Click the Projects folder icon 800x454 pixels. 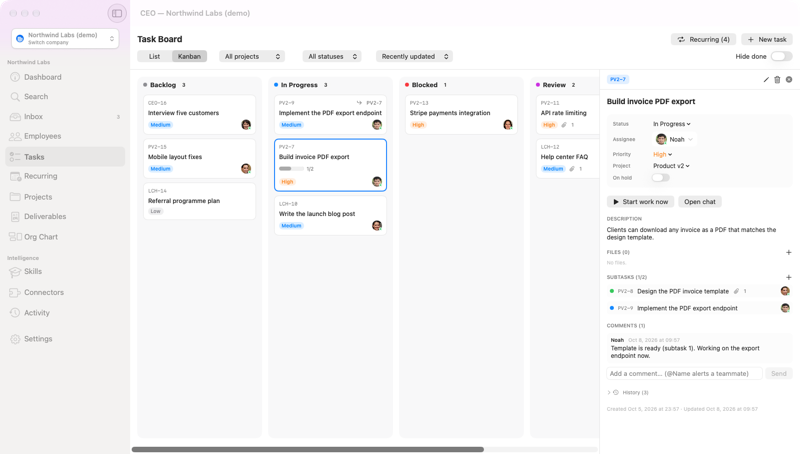15,197
